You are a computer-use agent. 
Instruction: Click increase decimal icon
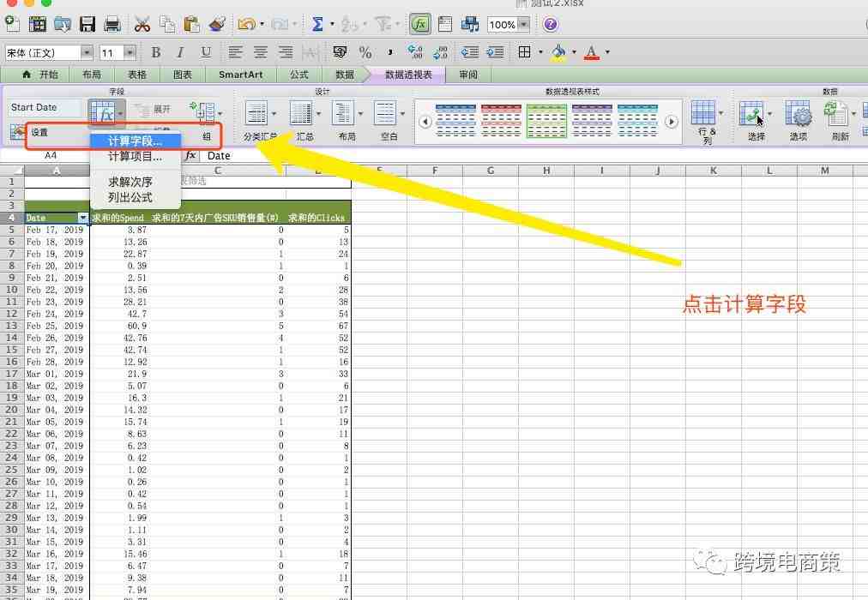(x=414, y=52)
